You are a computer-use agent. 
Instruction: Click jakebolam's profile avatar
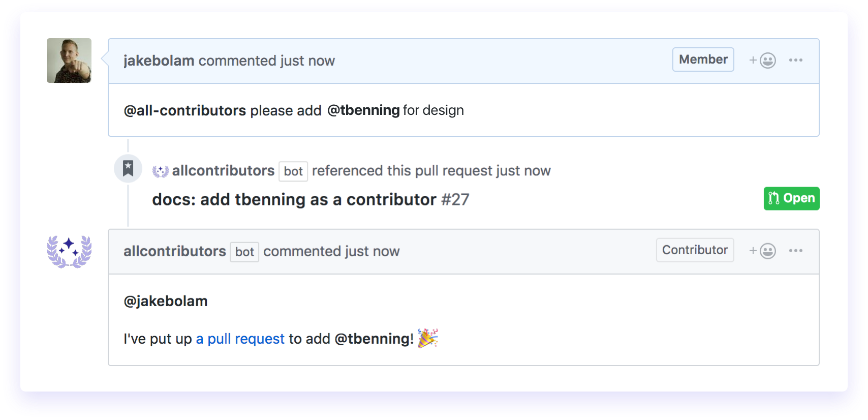point(69,60)
